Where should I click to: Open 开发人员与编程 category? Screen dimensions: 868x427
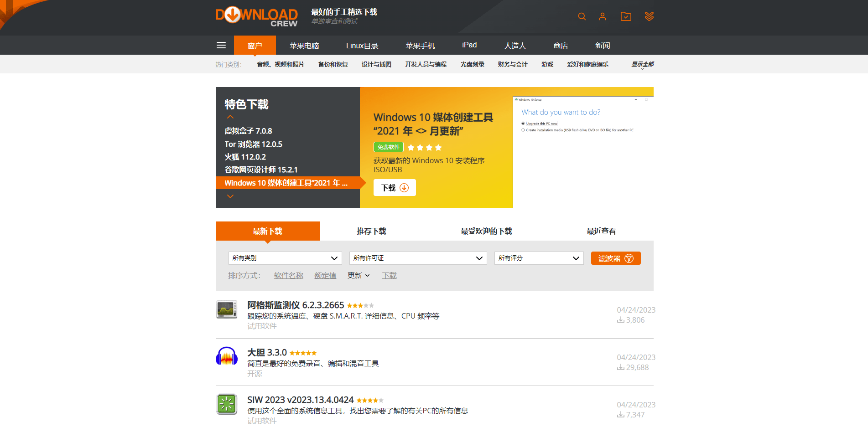(426, 64)
